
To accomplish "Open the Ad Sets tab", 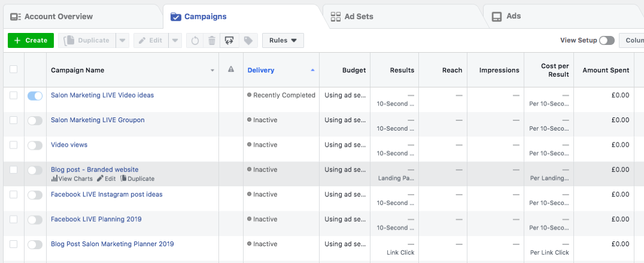I will pos(352,16).
